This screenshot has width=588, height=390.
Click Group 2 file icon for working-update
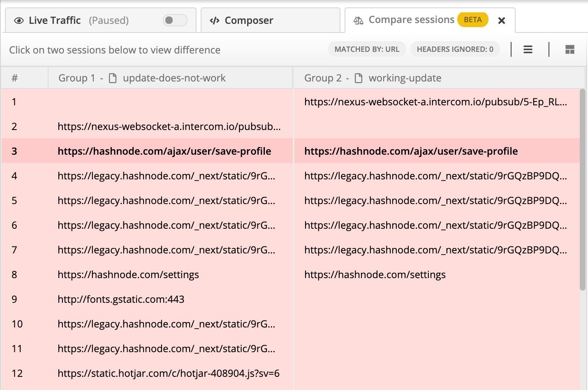pos(359,78)
